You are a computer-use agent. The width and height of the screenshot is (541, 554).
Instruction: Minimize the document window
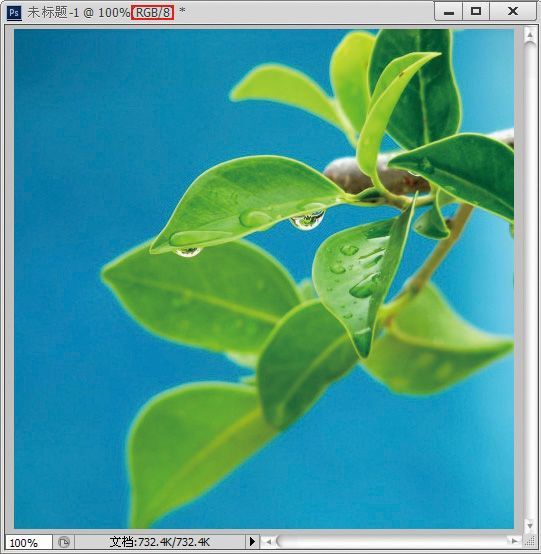coord(448,12)
